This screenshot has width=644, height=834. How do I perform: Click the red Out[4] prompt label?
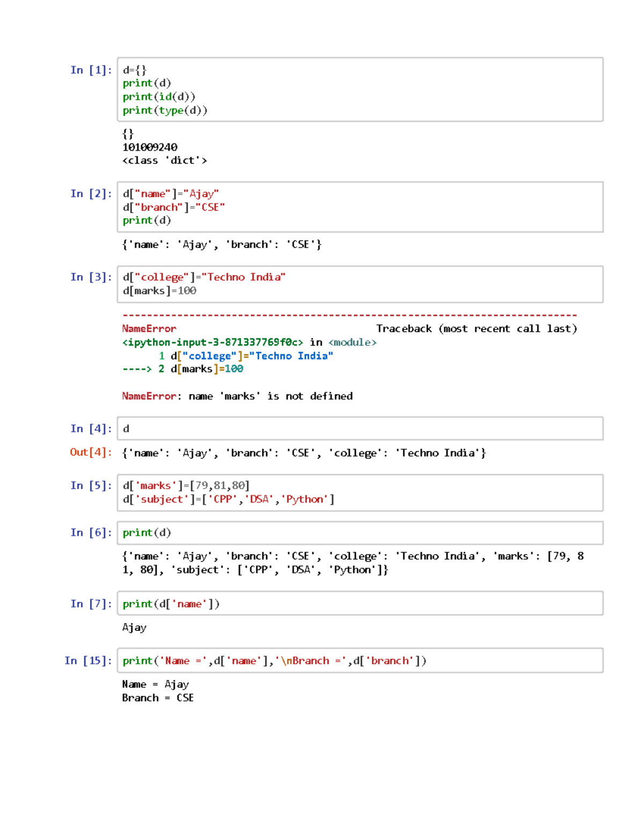pyautogui.click(x=90, y=452)
